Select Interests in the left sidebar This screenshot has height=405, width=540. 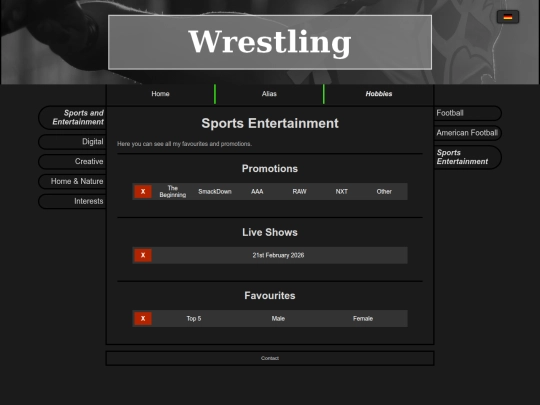[73, 201]
